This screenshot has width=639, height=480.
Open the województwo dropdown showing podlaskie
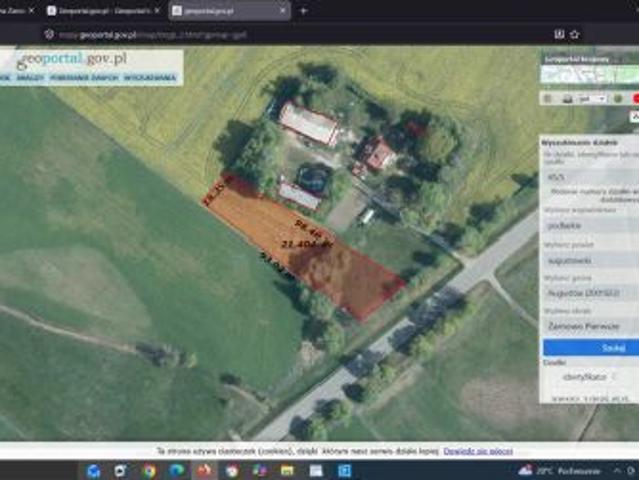(592, 225)
